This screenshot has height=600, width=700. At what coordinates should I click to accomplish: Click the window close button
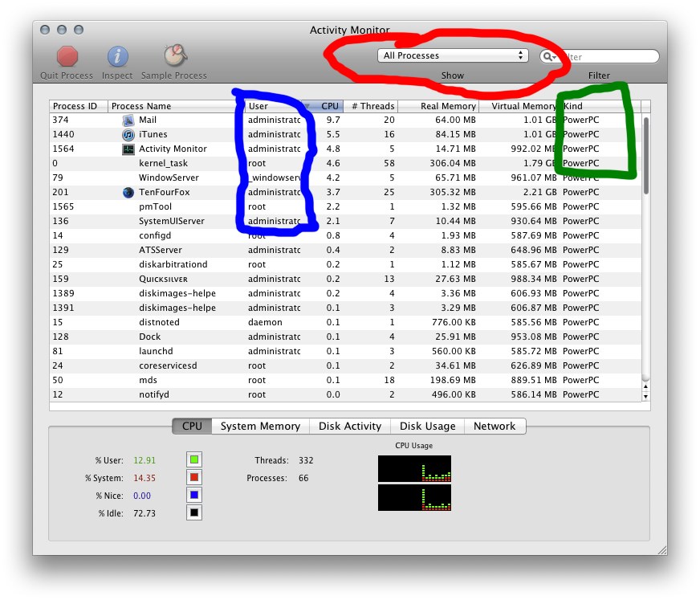coord(45,30)
